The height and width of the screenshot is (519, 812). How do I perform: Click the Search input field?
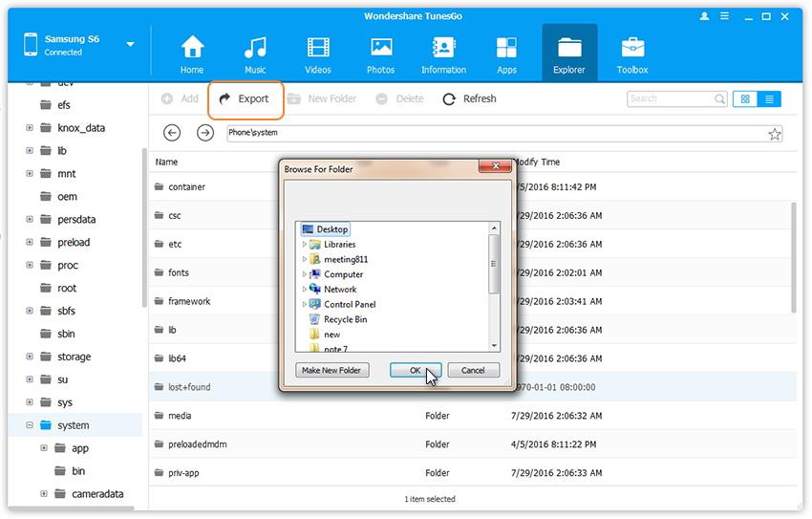[671, 98]
